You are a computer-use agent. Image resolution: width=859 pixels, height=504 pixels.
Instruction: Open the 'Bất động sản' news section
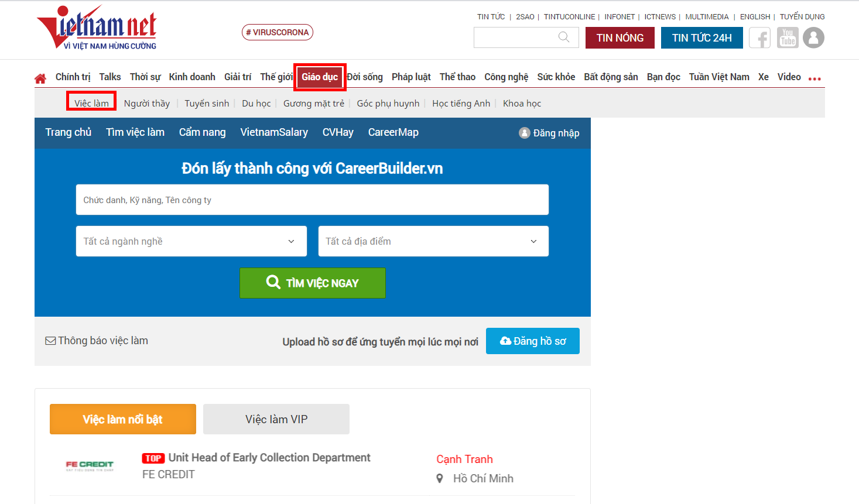[x=611, y=77]
